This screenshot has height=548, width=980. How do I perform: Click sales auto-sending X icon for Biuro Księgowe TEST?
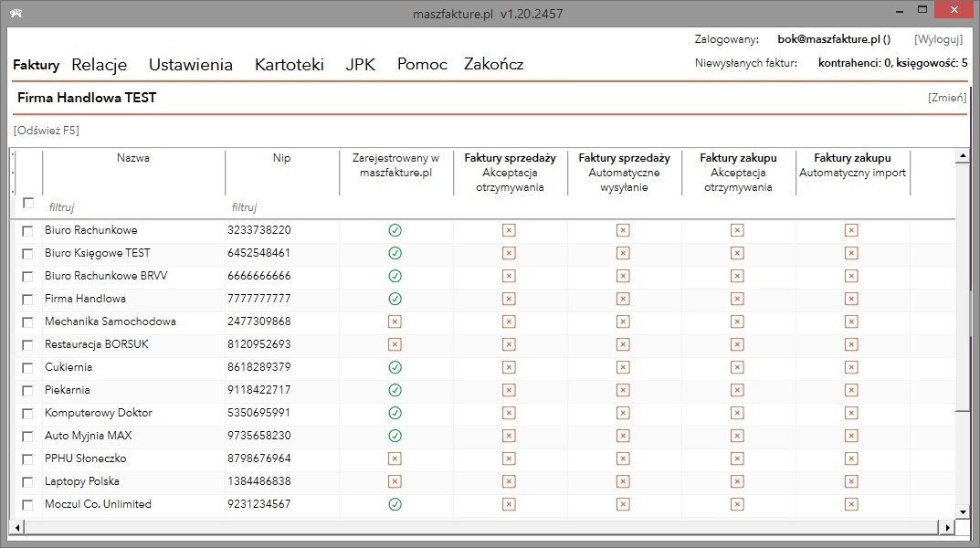(623, 253)
